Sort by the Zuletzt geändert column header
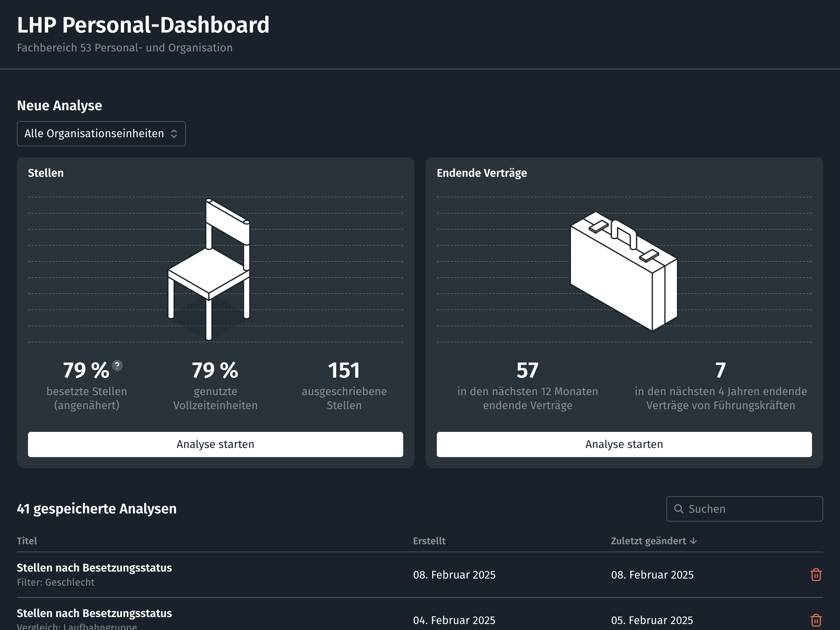Screen dimensions: 840x630 point(648,541)
